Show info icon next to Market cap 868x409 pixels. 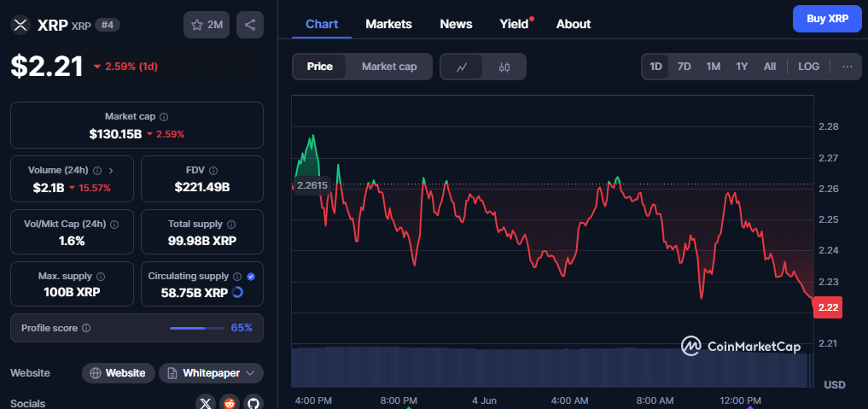click(x=164, y=117)
